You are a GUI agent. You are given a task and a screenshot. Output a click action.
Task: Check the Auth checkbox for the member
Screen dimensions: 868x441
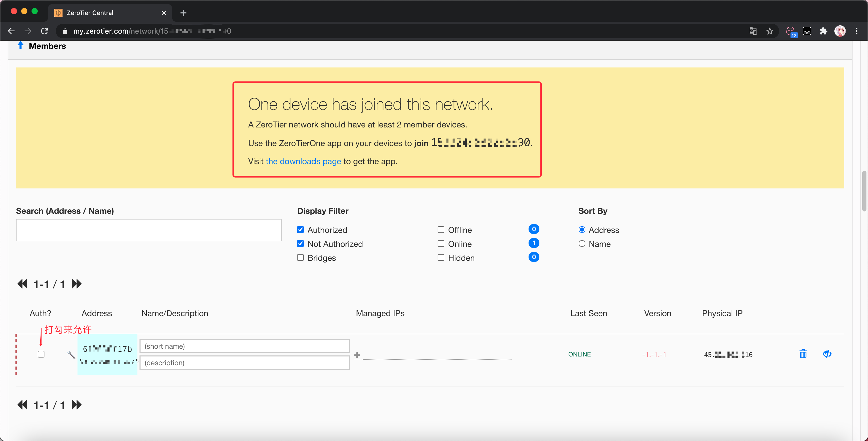[41, 354]
